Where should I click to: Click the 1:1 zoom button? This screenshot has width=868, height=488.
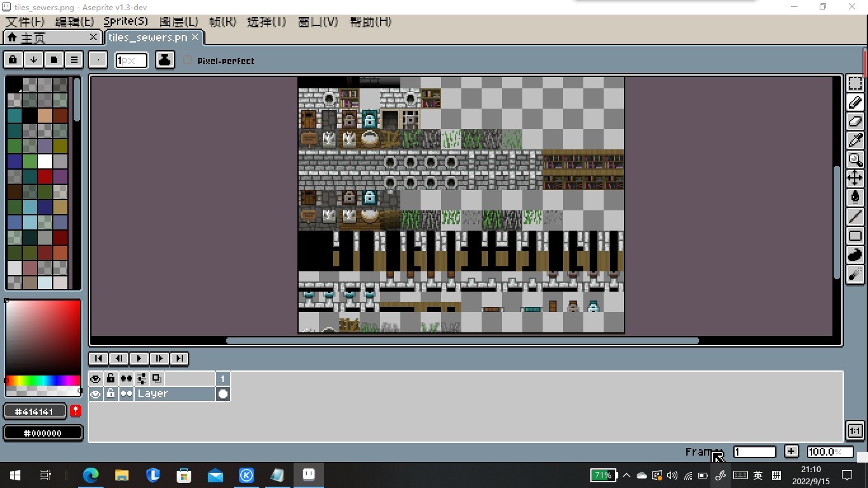(x=855, y=431)
